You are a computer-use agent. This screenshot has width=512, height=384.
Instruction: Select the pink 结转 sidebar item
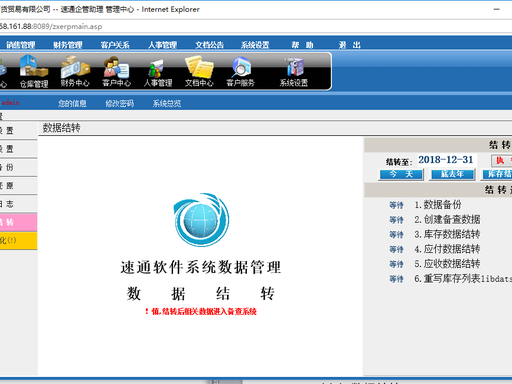pos(18,222)
